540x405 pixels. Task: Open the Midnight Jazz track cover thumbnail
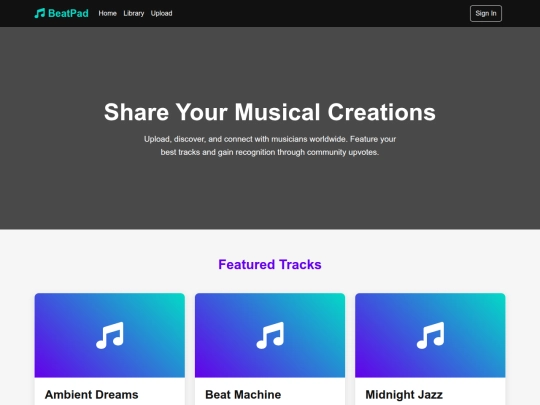430,335
